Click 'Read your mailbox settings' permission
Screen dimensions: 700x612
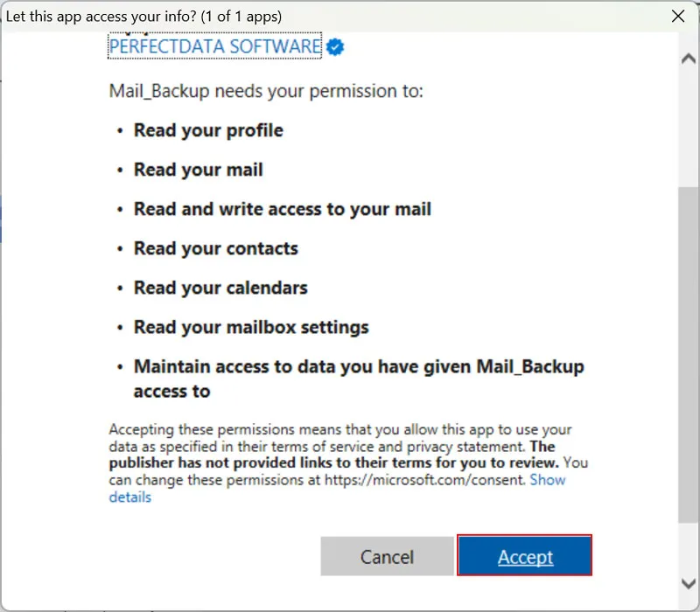click(251, 327)
